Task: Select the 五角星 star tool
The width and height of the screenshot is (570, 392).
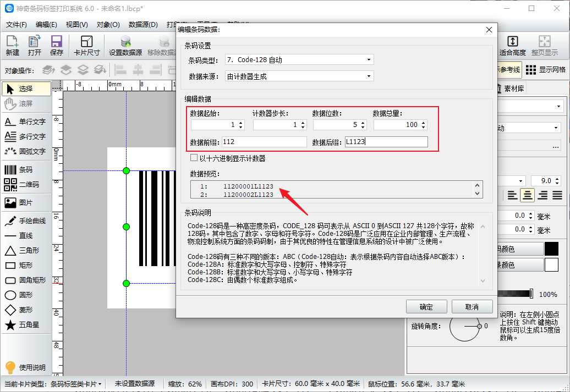Action: click(26, 325)
